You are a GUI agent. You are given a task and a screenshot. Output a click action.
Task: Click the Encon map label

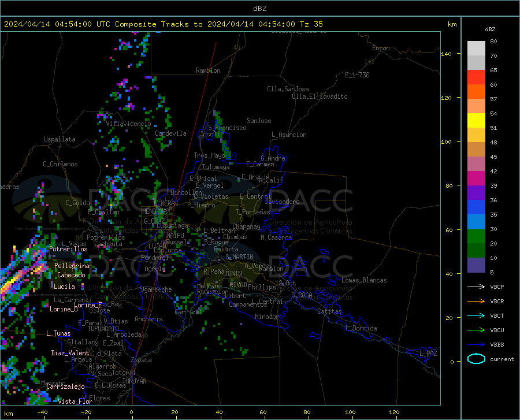click(381, 48)
